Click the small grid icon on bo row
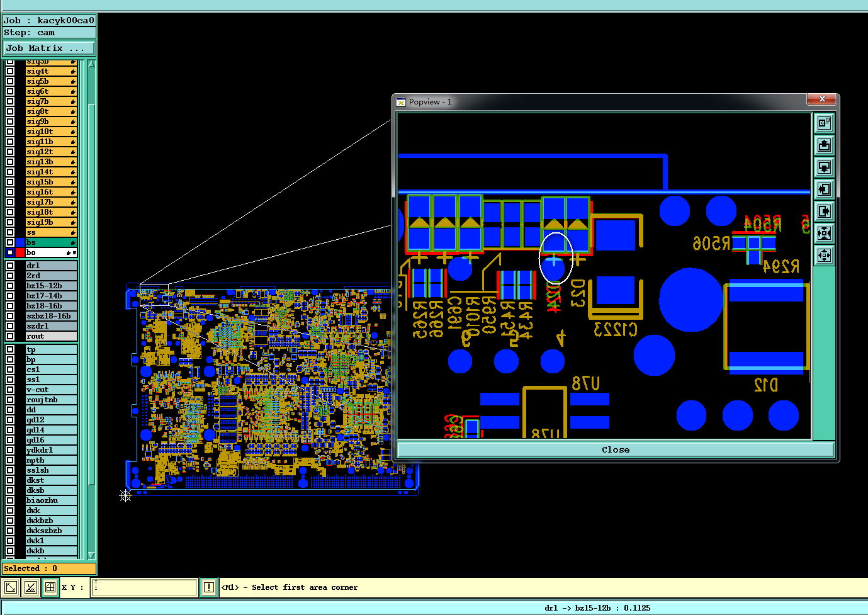868x615 pixels. coord(75,252)
